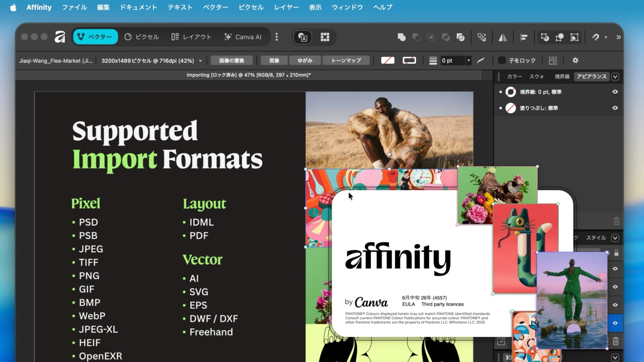Switch to the カラー panel tab
The width and height of the screenshot is (644, 362).
(x=514, y=76)
